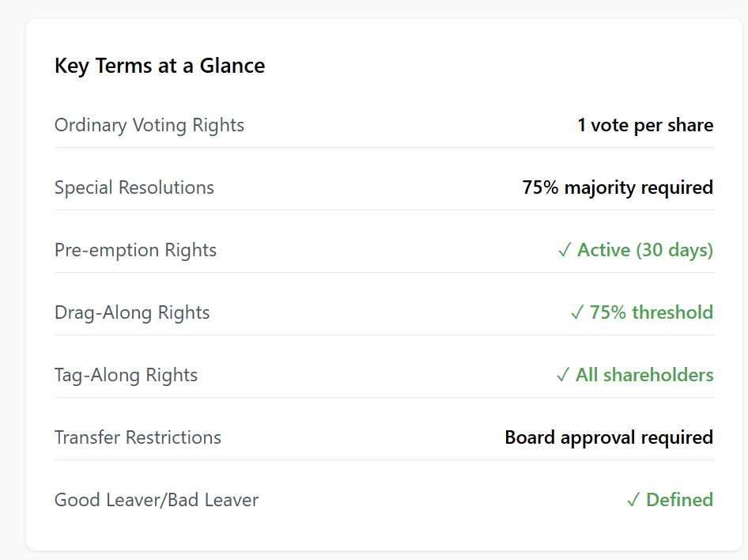The width and height of the screenshot is (748, 560).
Task: Click the 1 vote per share value
Action: [x=645, y=125]
